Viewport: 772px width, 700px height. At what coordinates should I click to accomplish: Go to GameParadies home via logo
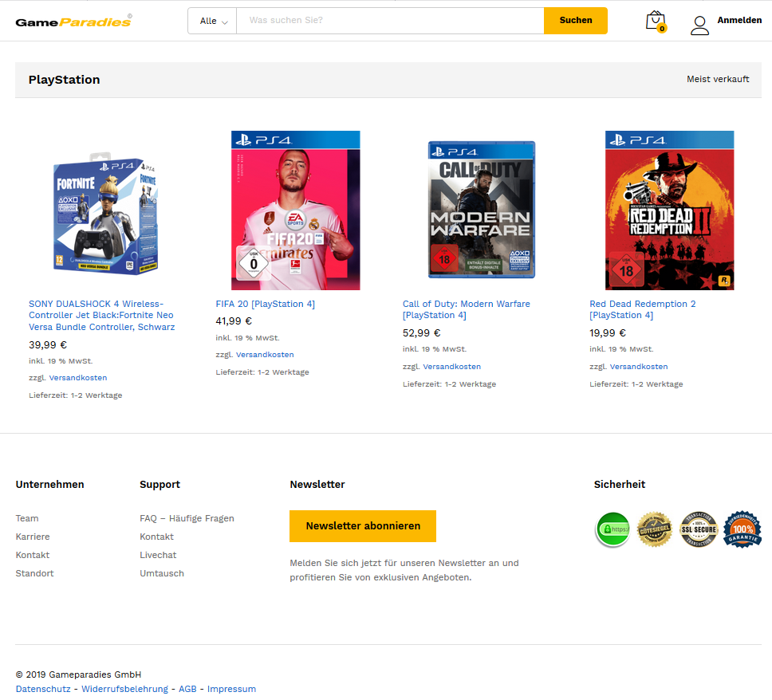[x=74, y=22]
